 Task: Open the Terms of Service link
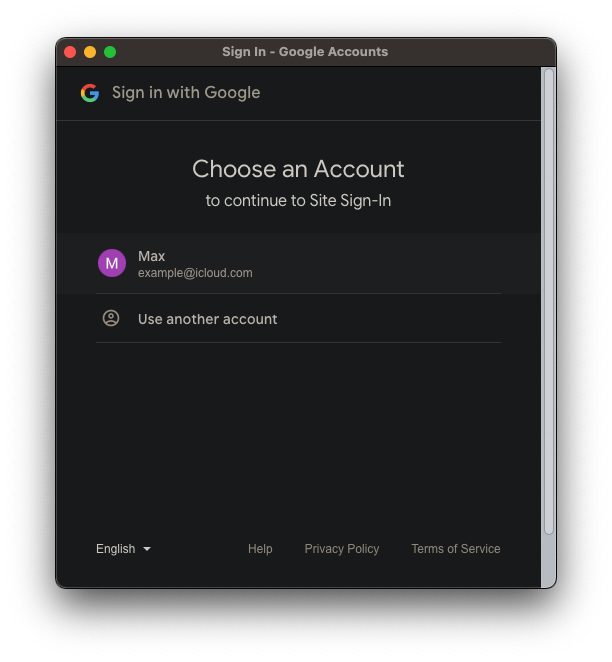456,549
